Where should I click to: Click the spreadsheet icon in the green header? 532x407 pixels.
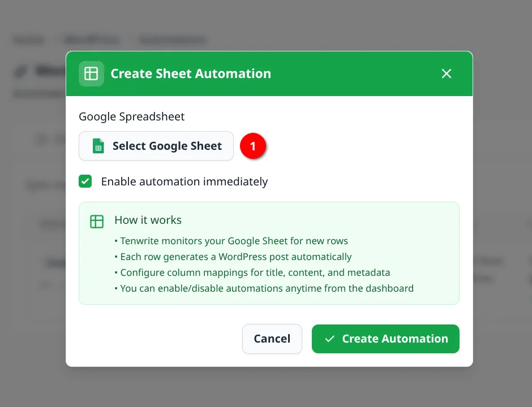point(91,73)
